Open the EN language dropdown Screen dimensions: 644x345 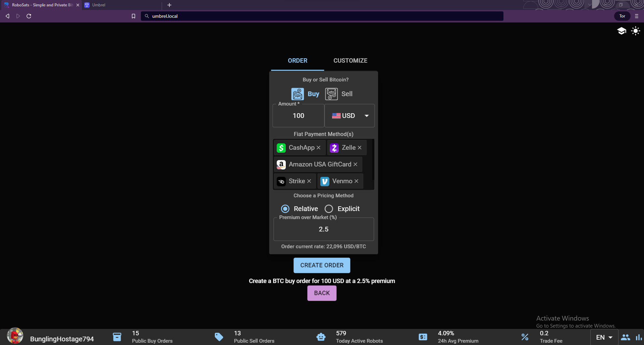pyautogui.click(x=604, y=337)
